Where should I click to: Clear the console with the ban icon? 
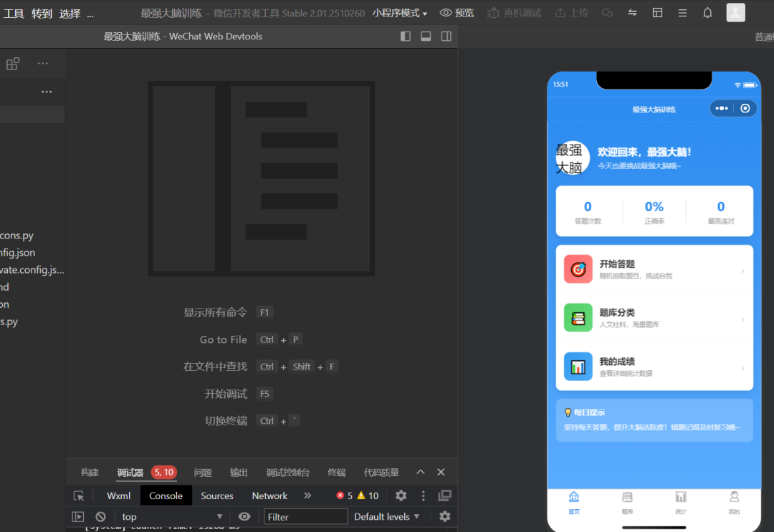point(101,517)
